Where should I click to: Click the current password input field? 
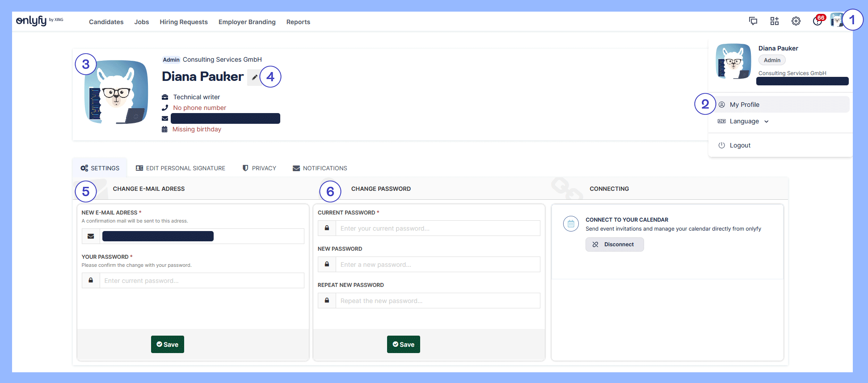tap(437, 228)
